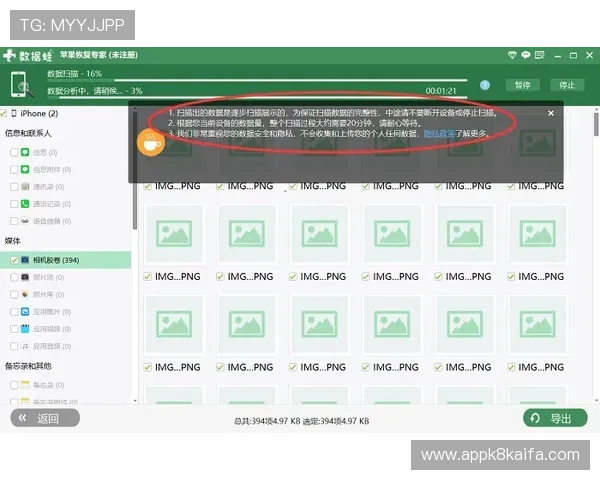600x480 pixels.
Task: Click the 数据分析中 3% progress bar
Action: click(x=257, y=97)
